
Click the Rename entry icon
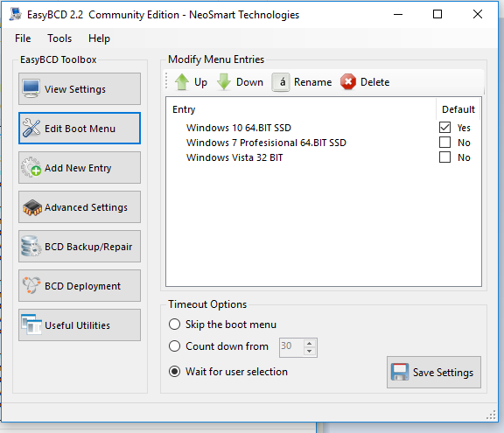pyautogui.click(x=281, y=82)
